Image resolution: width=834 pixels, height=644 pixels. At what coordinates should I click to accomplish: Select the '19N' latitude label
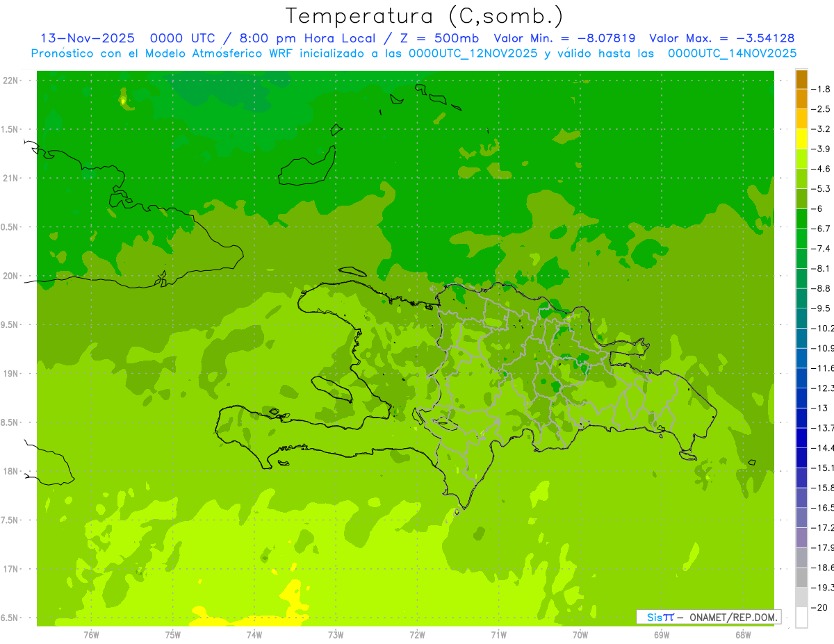11,374
